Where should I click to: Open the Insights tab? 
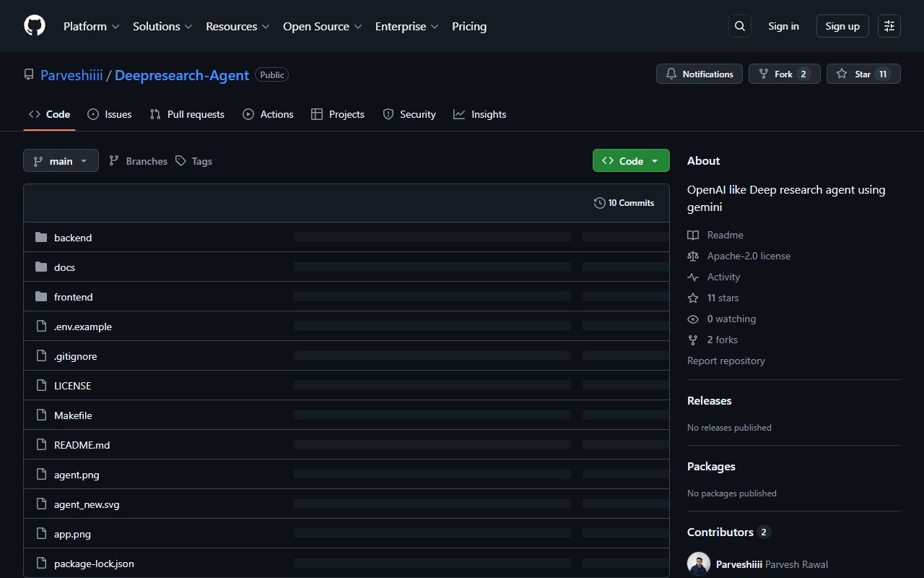click(x=480, y=114)
